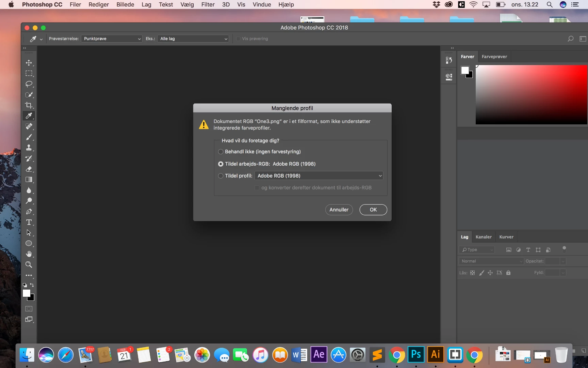Screen dimensions: 588x368
Task: Open the Vindue menu
Action: click(x=262, y=4)
